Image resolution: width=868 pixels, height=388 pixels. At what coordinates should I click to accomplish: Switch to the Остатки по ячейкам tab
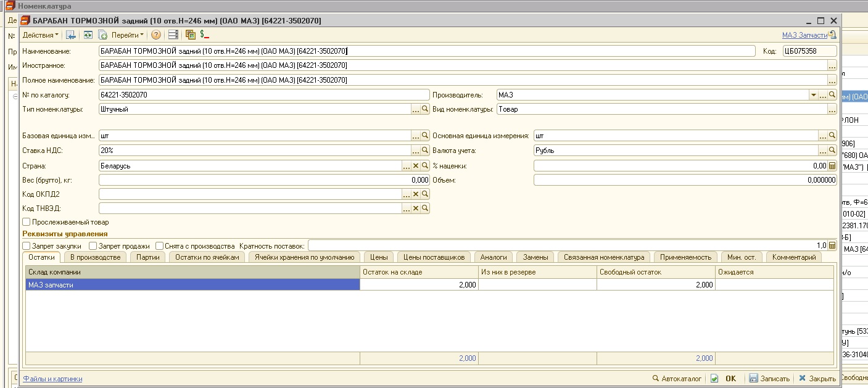(207, 257)
